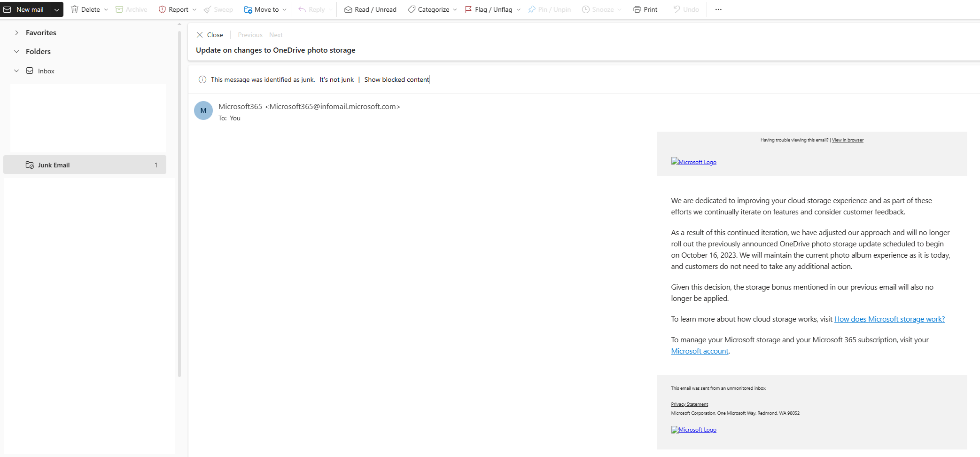Expand the Move to dropdown arrow

pyautogui.click(x=285, y=9)
